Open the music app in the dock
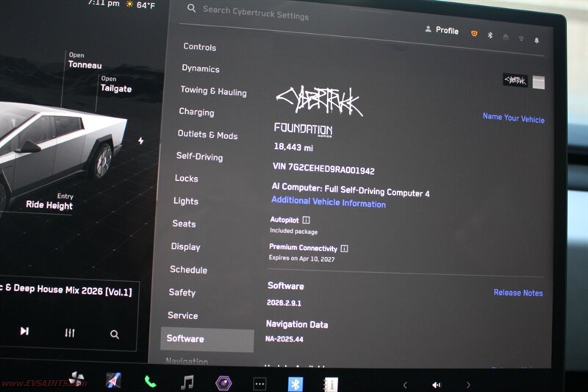 click(187, 382)
